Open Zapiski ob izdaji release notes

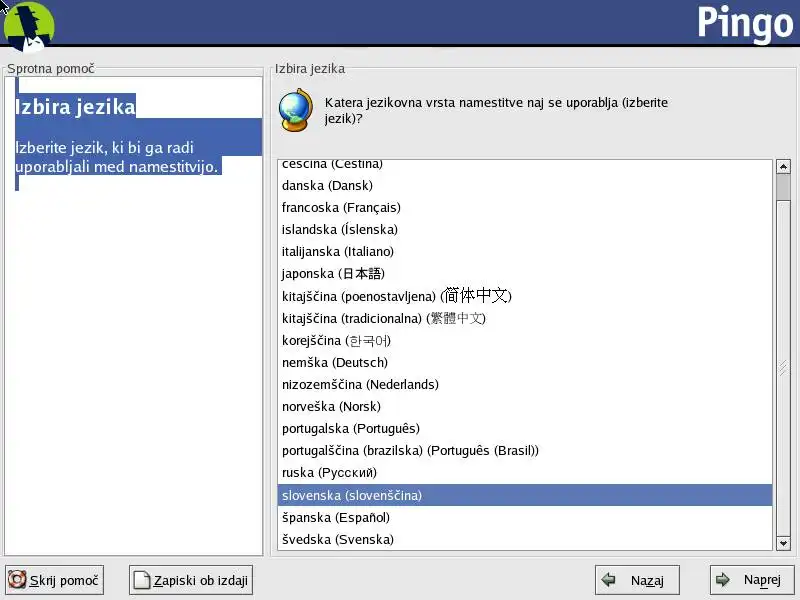click(191, 580)
